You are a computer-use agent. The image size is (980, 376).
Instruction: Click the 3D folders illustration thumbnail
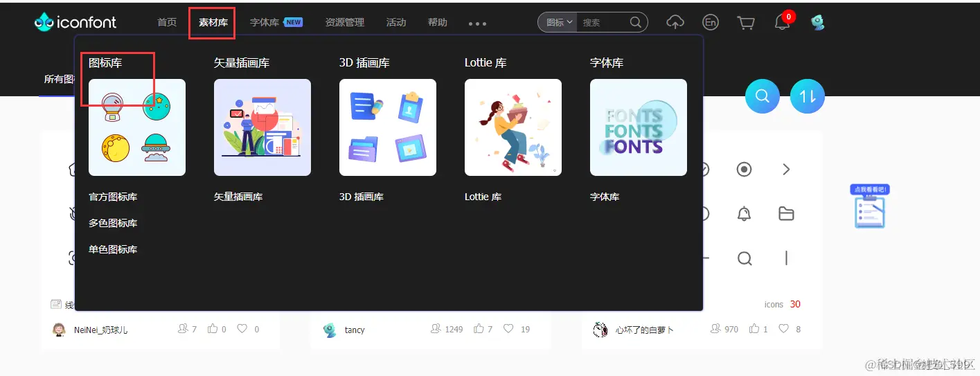click(388, 127)
